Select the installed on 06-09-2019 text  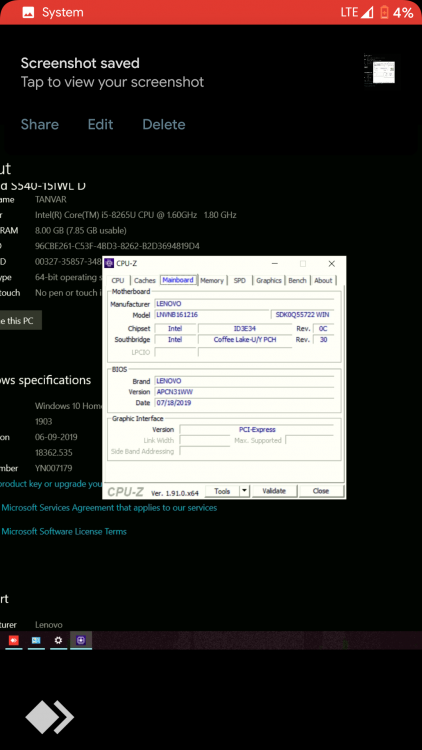point(56,437)
